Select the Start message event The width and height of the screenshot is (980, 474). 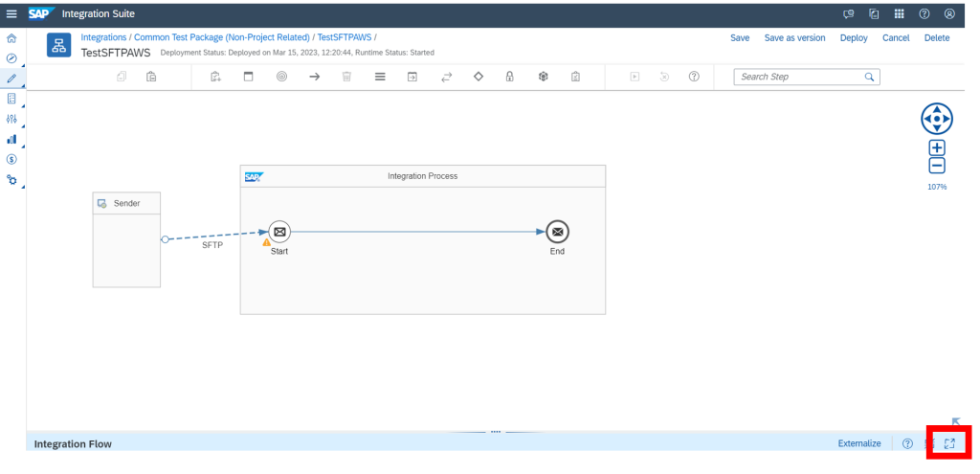coord(279,232)
